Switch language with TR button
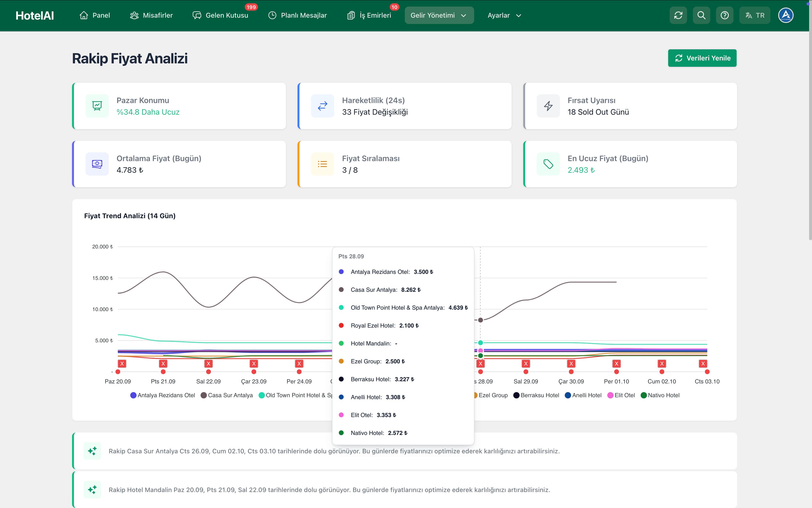This screenshot has width=812, height=508. coord(755,15)
